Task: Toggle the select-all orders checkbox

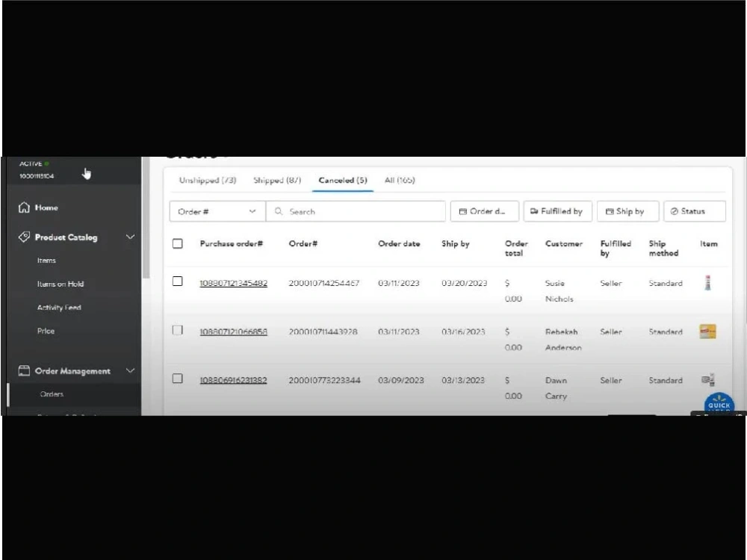Action: (178, 243)
